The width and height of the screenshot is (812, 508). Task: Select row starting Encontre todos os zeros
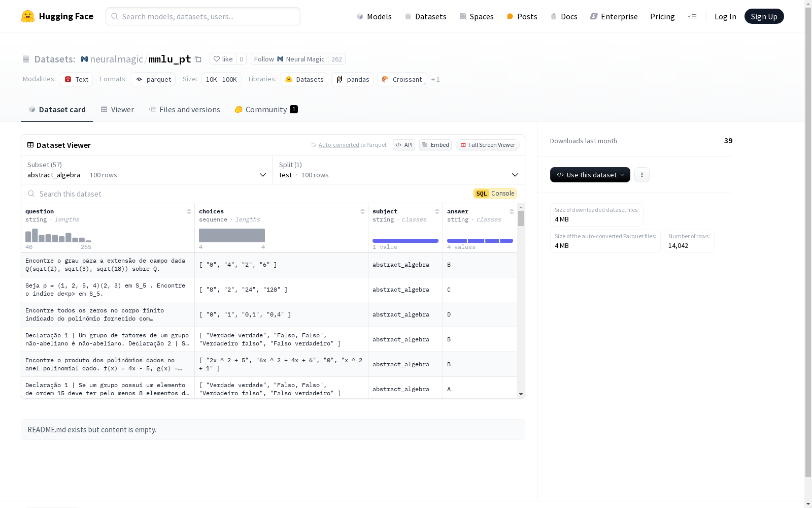[x=269, y=314]
